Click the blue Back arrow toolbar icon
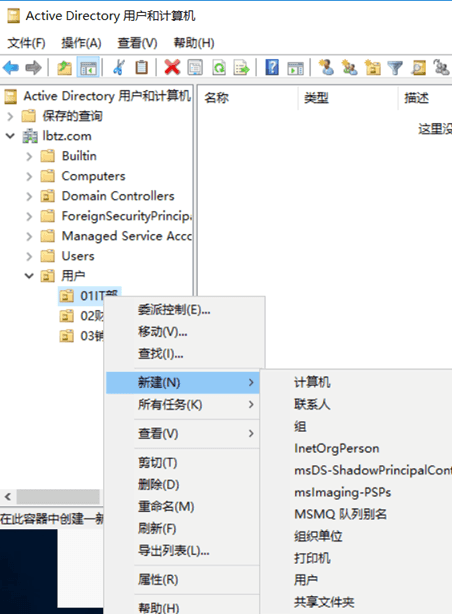Screen dimensions: 452x614 coord(11,68)
